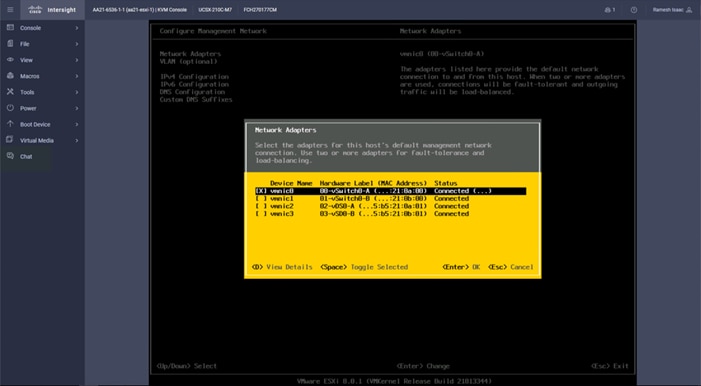Click the UCSX-210C-M7 model label
The width and height of the screenshot is (701, 386).
point(215,10)
